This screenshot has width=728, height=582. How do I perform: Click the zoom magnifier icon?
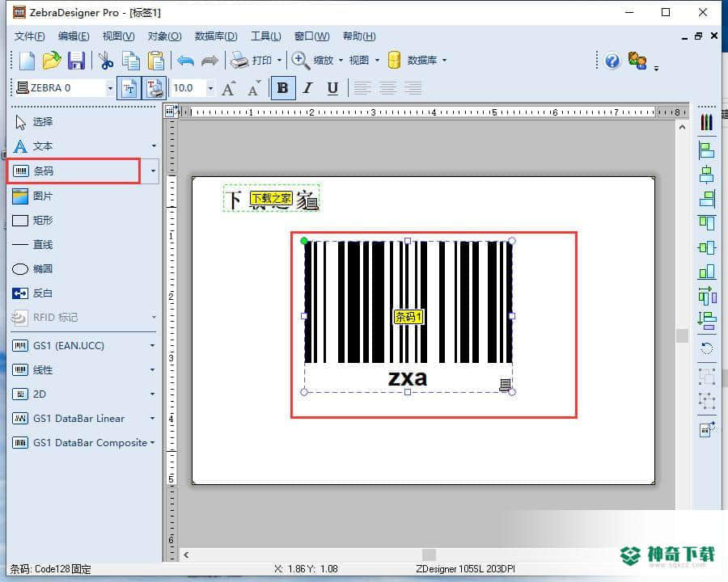[300, 61]
